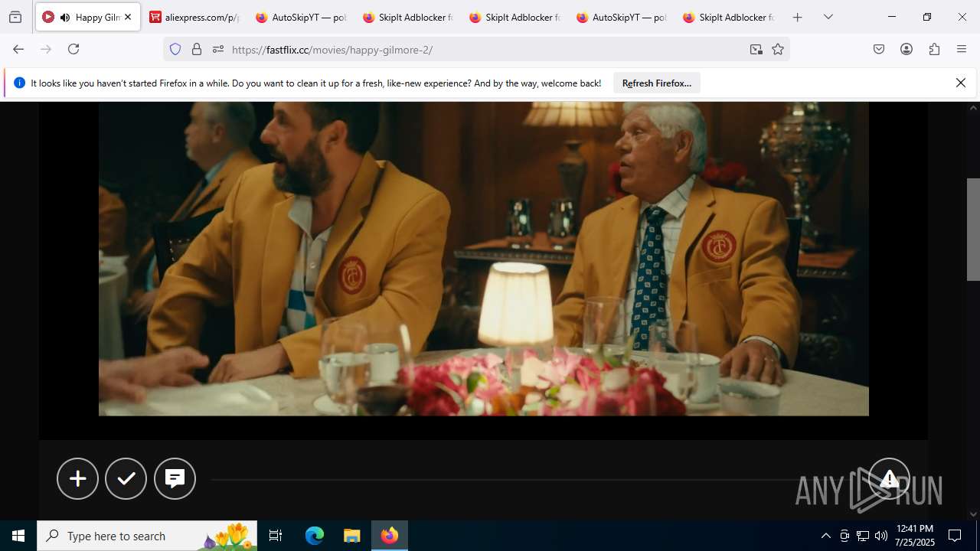Open volume control in tray

[x=881, y=536]
